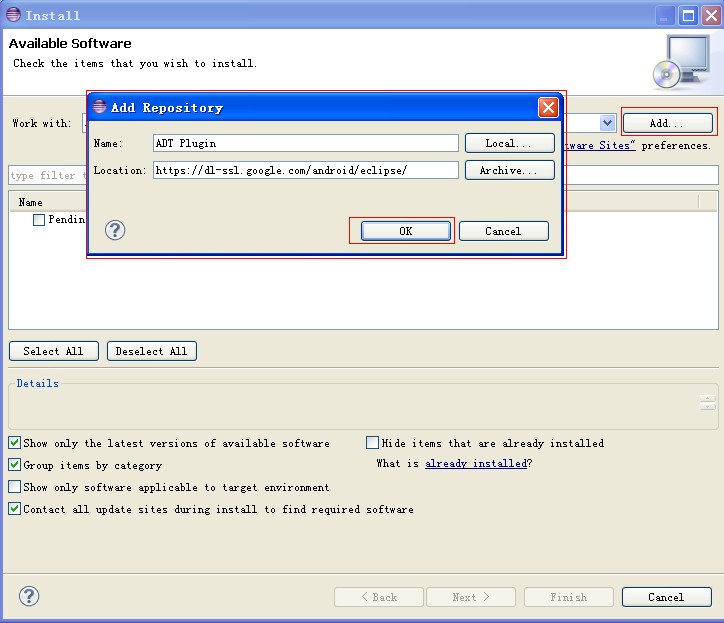The image size is (724, 623).
Task: Open the already installed link
Action: (475, 464)
